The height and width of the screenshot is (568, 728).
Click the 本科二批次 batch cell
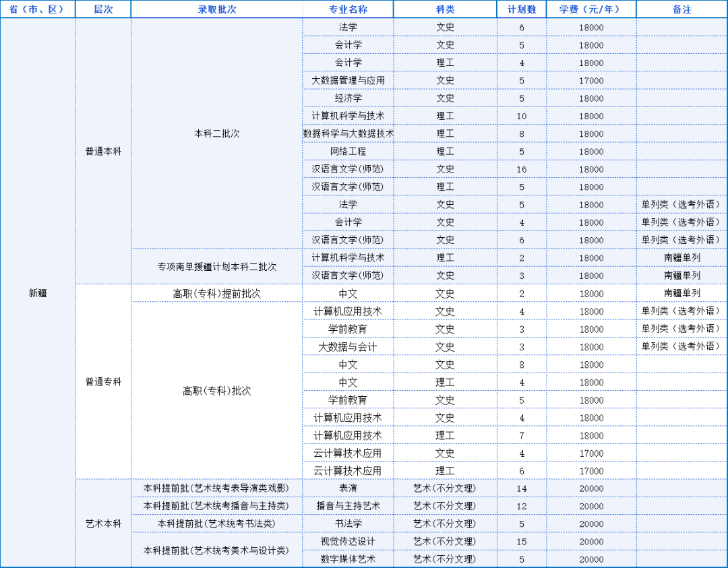216,133
